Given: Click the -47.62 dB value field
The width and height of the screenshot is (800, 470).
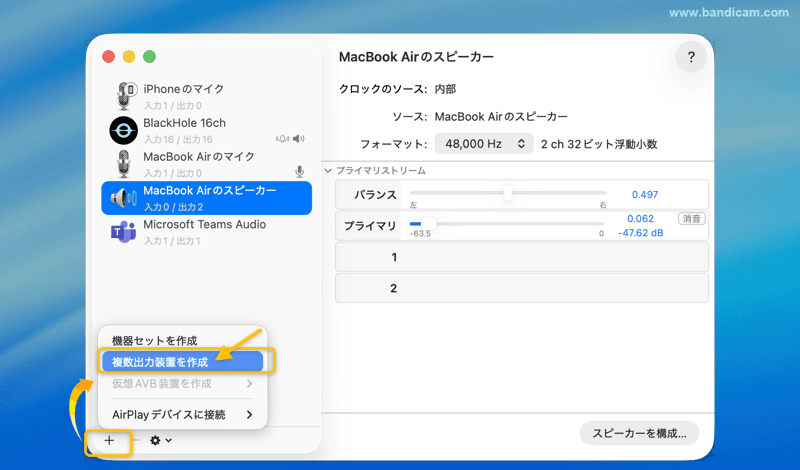Looking at the screenshot, I should pyautogui.click(x=640, y=233).
